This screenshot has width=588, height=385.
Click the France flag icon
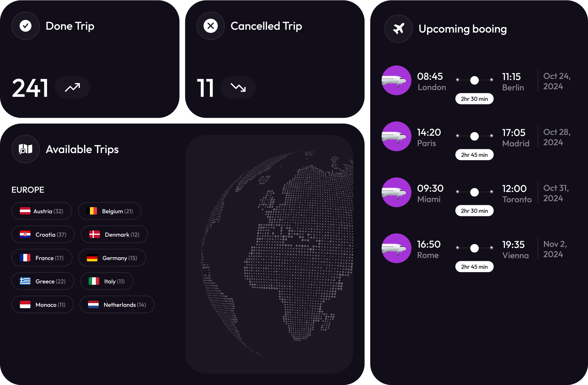coord(25,258)
